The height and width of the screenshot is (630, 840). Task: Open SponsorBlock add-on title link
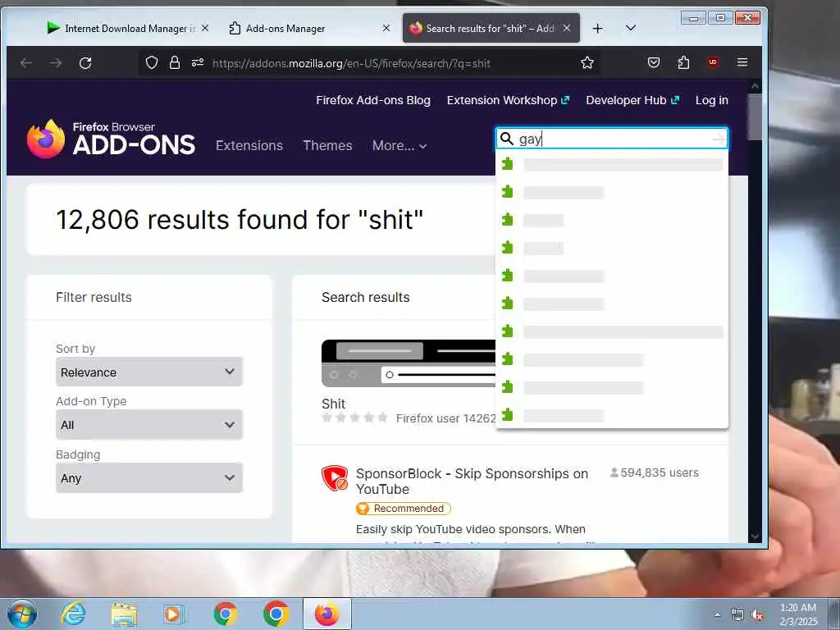click(472, 481)
